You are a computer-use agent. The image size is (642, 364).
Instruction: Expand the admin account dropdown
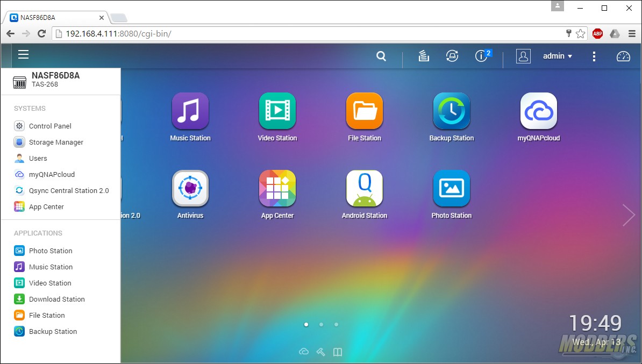point(557,56)
